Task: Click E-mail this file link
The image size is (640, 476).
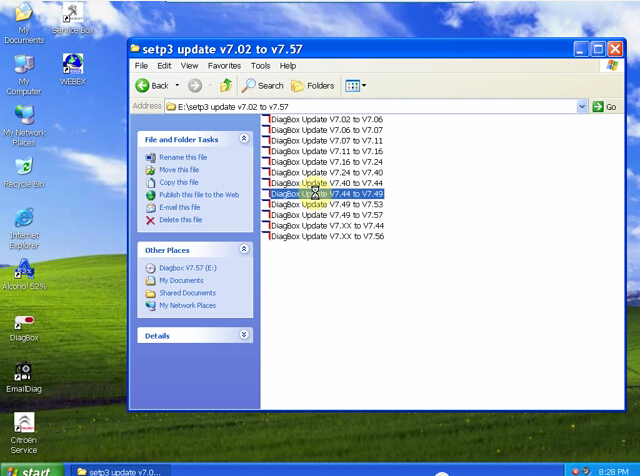Action: [x=180, y=207]
